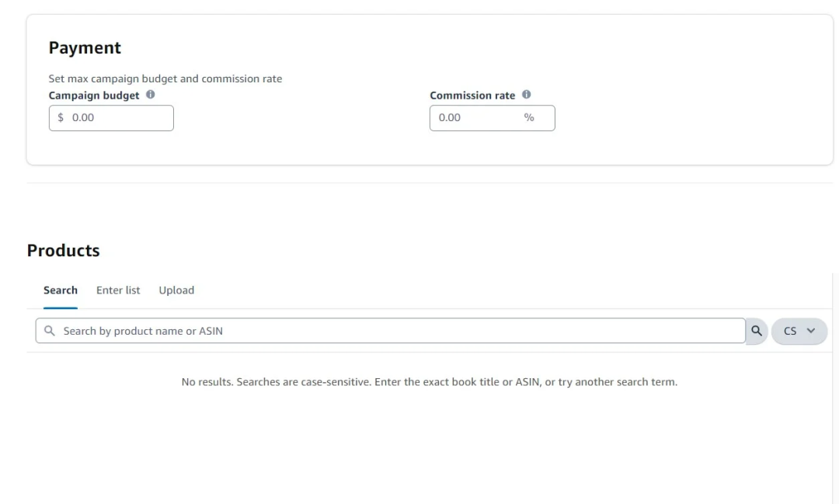Focus the Commission rate percentage field
This screenshot has height=504, width=839.
tap(493, 118)
